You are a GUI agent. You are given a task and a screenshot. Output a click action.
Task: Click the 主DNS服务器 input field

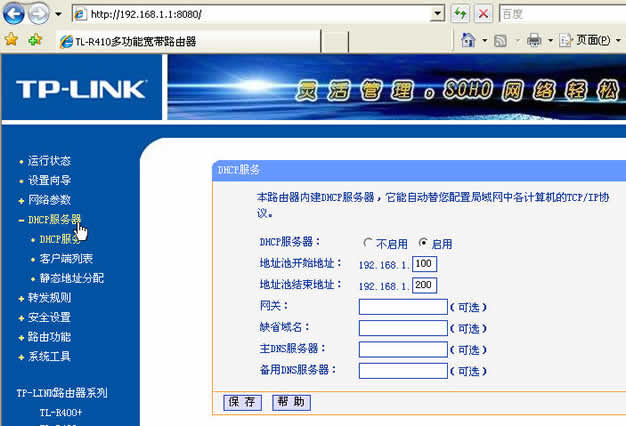403,349
